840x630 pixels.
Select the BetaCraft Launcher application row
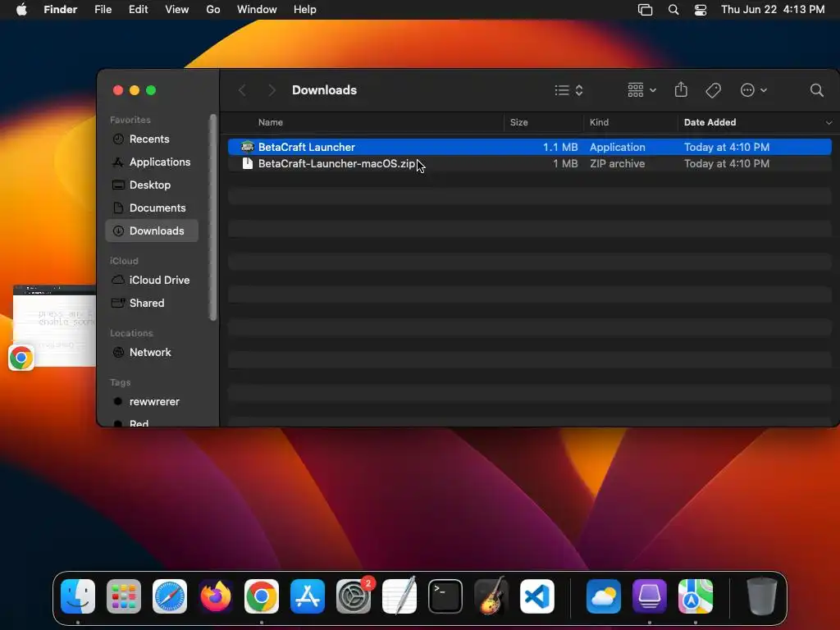[x=529, y=147]
